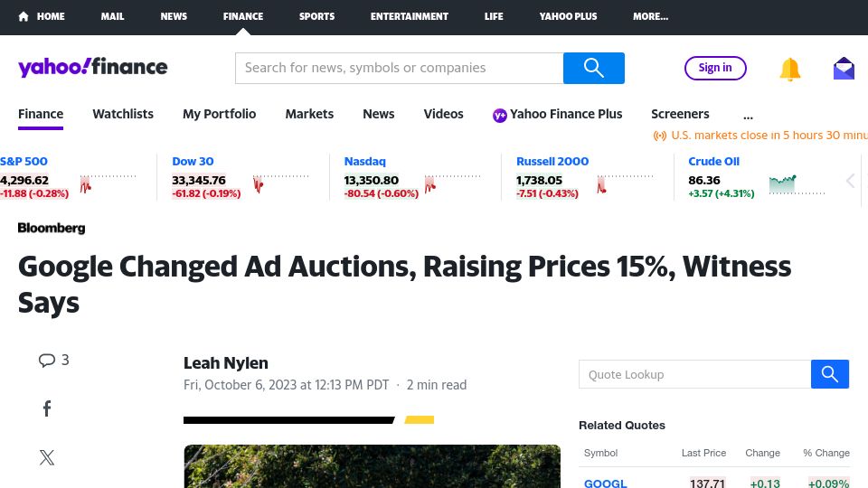Switch to Watchlists tab
This screenshot has height=488, width=868.
[123, 114]
